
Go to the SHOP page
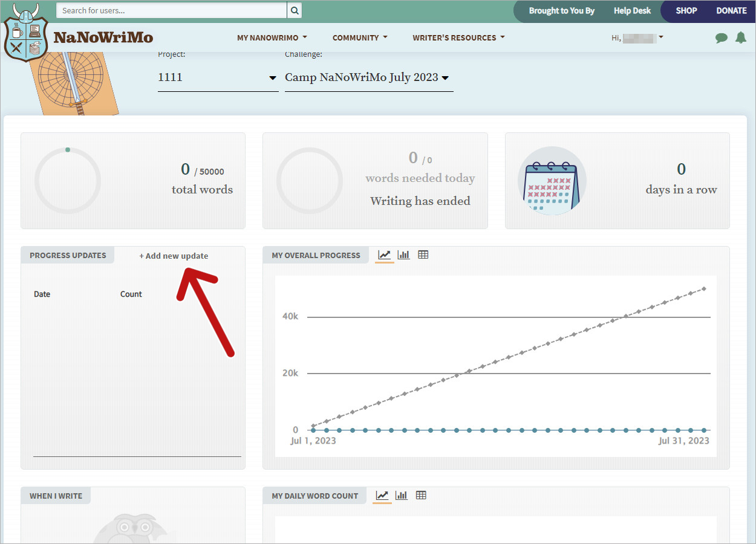coord(686,11)
